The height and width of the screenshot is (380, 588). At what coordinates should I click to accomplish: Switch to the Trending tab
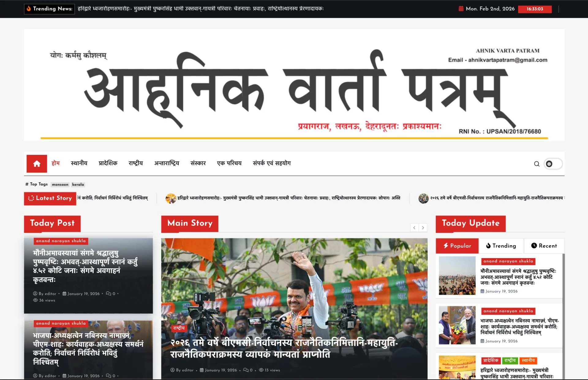501,246
